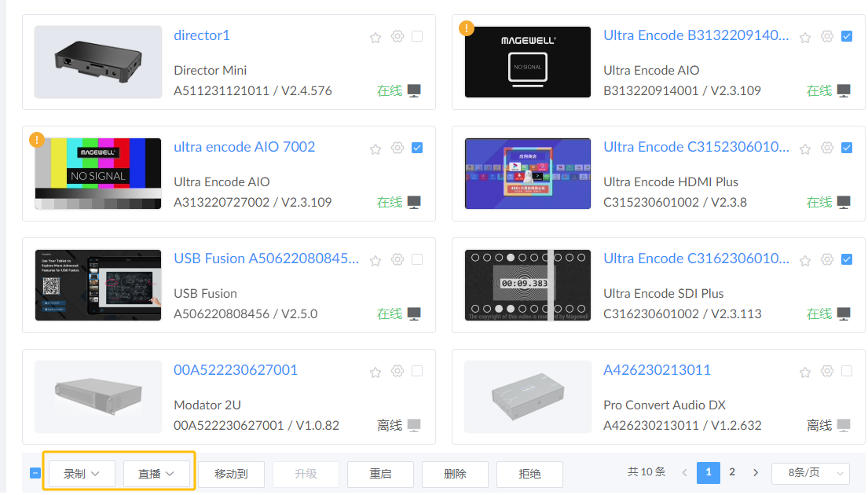868x495 pixels.
Task: Open the director1 device name link
Action: 202,35
